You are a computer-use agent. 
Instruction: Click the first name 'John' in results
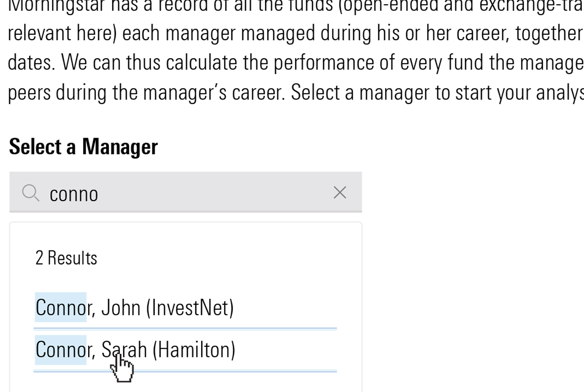(120, 308)
